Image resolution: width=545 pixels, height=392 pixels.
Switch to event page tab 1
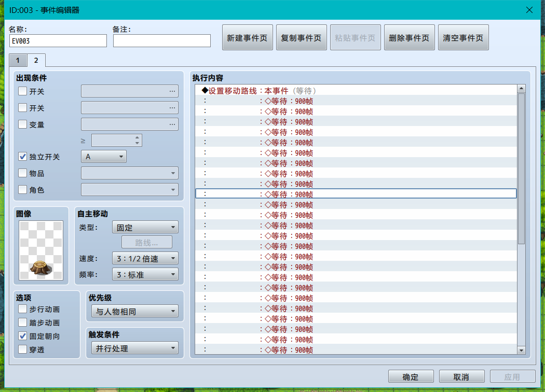[18, 61]
